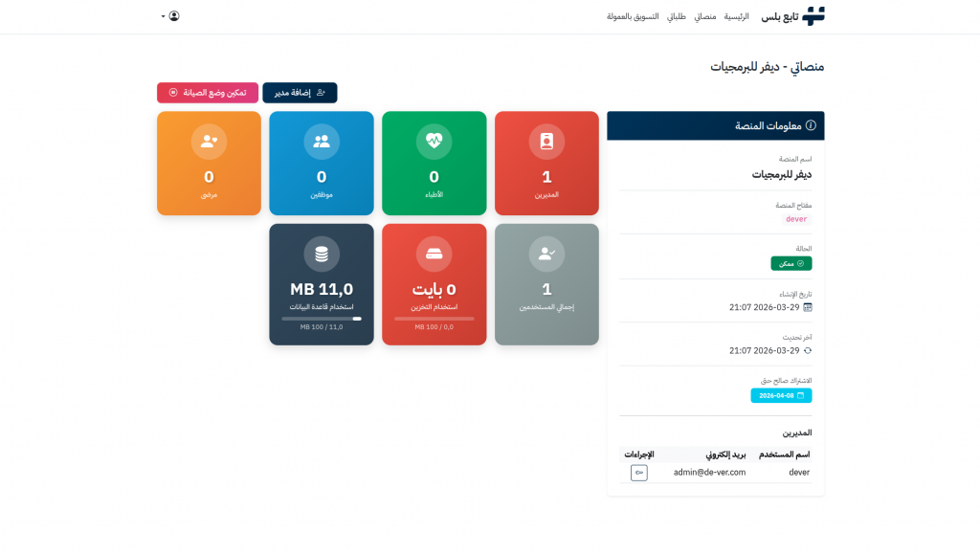Open طلباتي in the top navigation
The height and width of the screenshot is (555, 980).
point(676,16)
